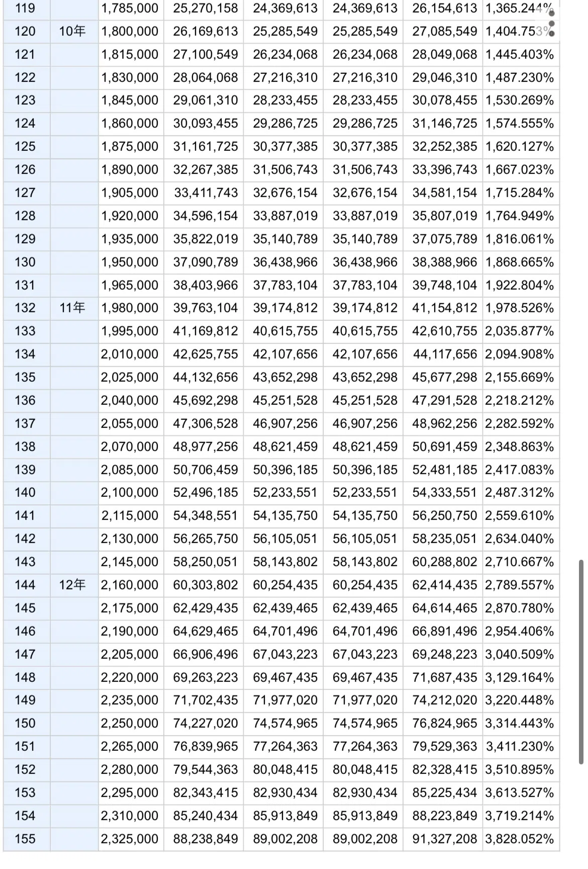Select row number 132

click(26, 308)
